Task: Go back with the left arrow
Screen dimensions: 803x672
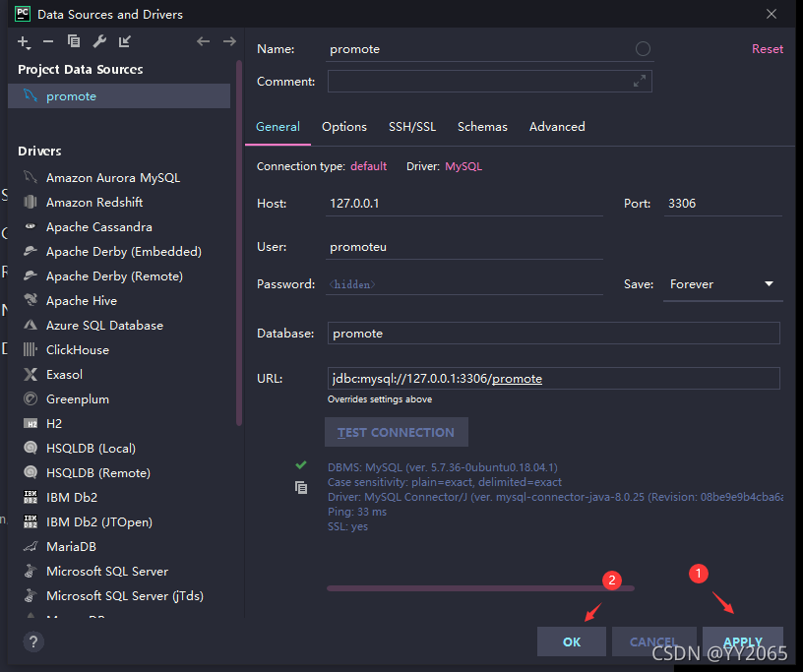Action: (x=204, y=41)
